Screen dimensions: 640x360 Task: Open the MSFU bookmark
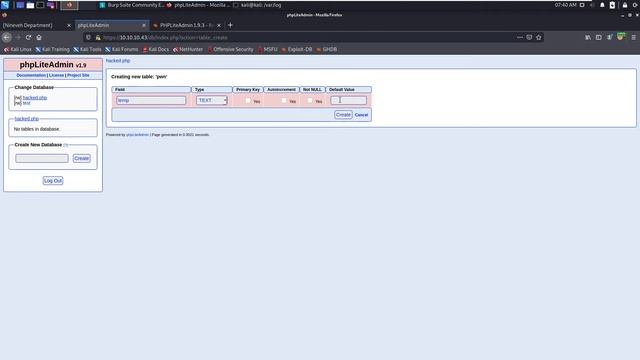pos(268,49)
